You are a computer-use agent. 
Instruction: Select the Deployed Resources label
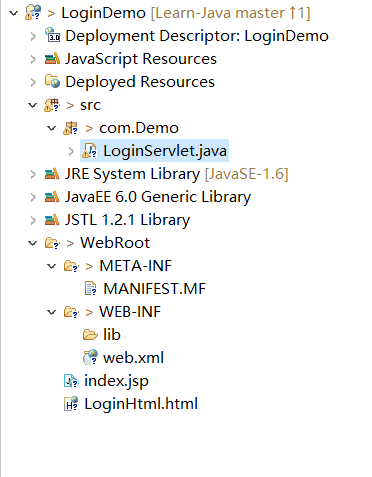point(140,82)
